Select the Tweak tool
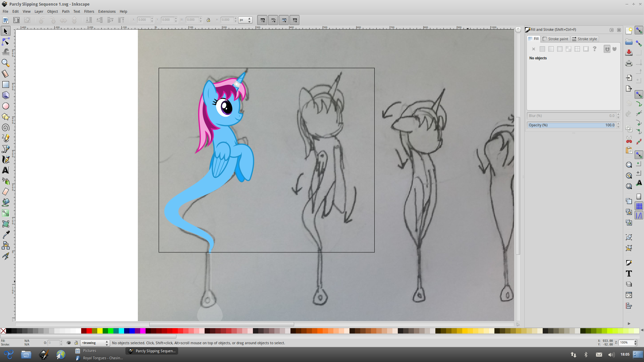 click(x=6, y=52)
